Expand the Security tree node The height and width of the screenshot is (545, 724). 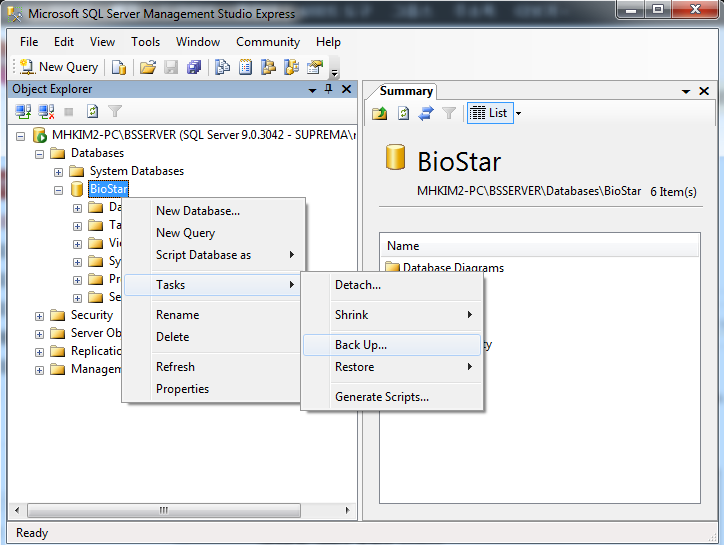click(40, 315)
